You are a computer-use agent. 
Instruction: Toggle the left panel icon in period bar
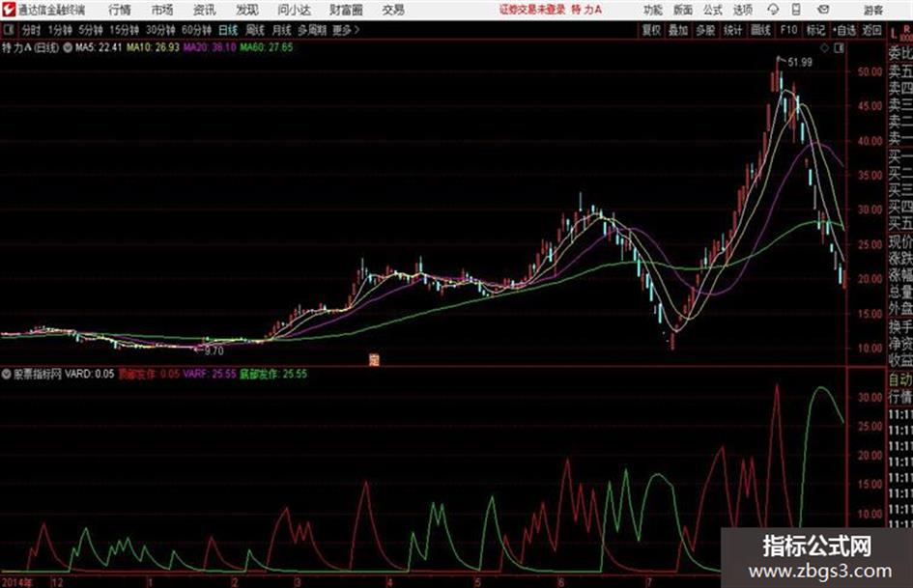pyautogui.click(x=8, y=30)
